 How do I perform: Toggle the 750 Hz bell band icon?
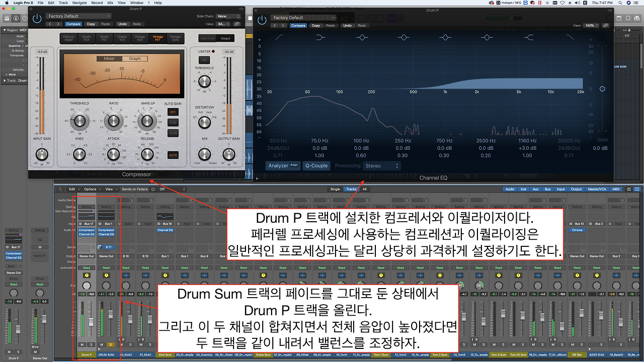[x=445, y=38]
